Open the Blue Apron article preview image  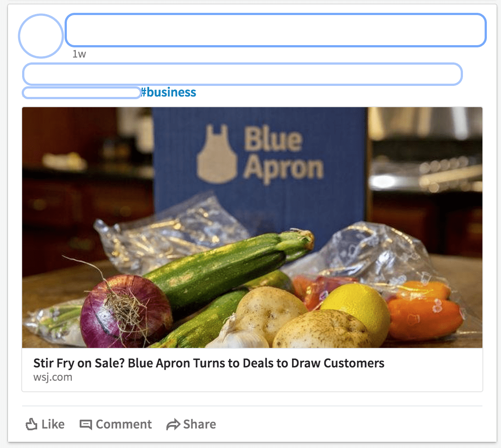tap(252, 228)
